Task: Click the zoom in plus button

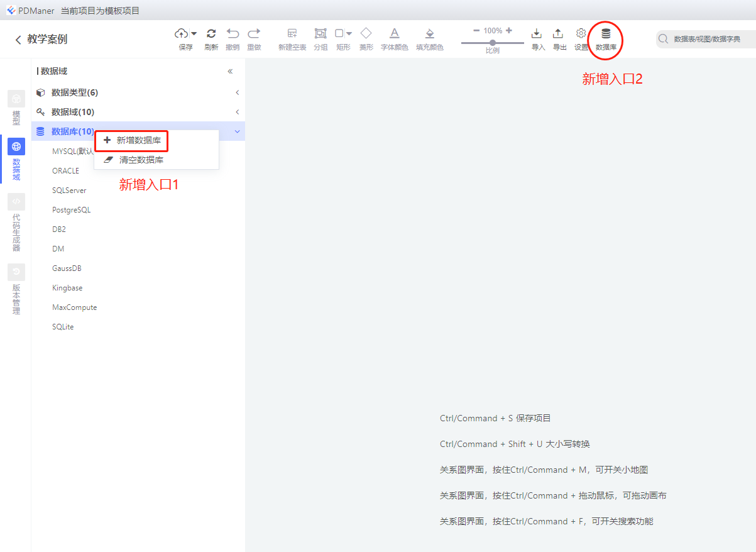Action: (x=508, y=30)
